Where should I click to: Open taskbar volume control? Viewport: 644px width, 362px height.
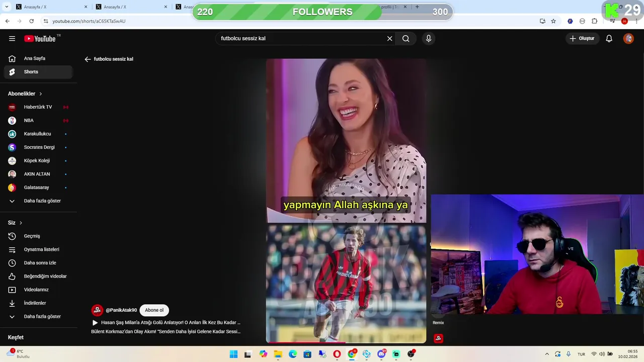pyautogui.click(x=602, y=354)
